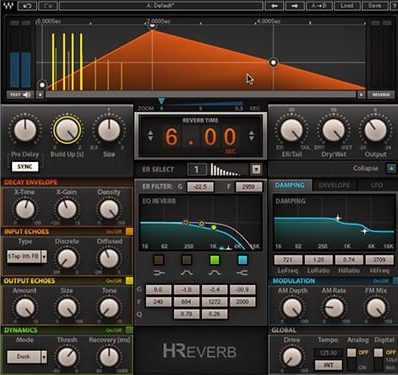This screenshot has height=375, width=398.
Task: Click the reverb time decrease arrows on left
Action: (x=150, y=135)
